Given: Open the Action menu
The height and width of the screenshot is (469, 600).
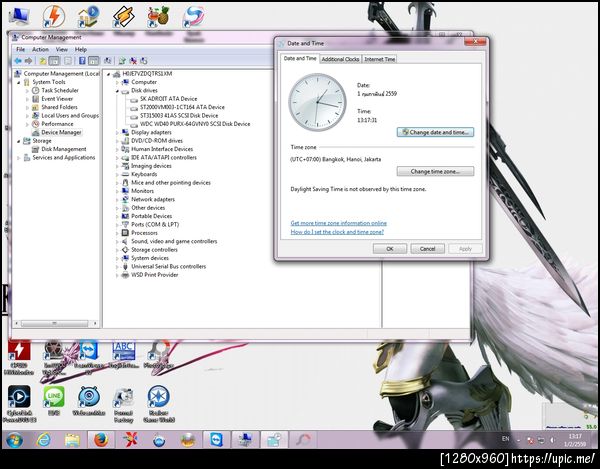Looking at the screenshot, I should [40, 49].
